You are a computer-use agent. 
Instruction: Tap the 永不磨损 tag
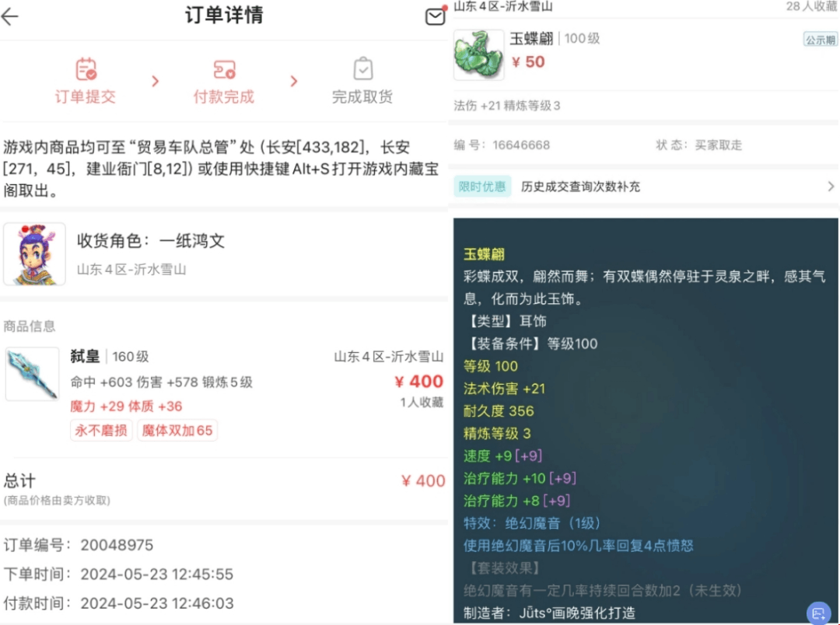pos(101,430)
